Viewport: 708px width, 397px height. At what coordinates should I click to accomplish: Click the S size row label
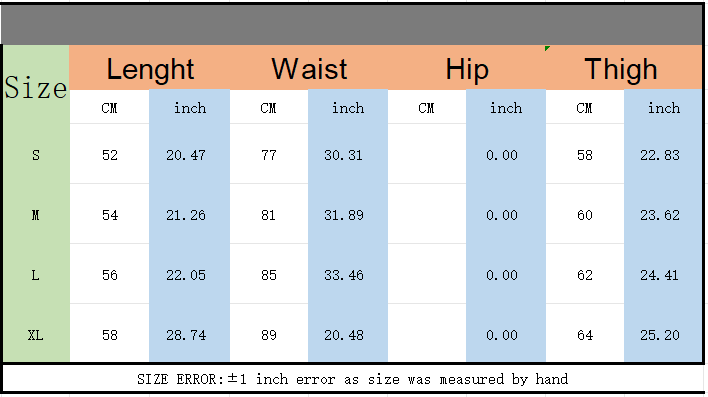pos(36,155)
